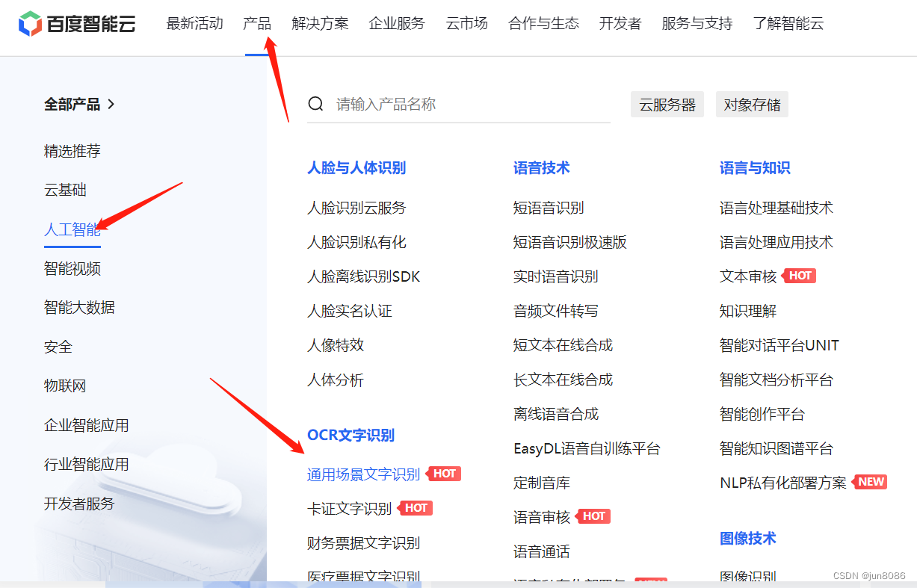
Task: Click the search magnifier icon
Action: (315, 104)
